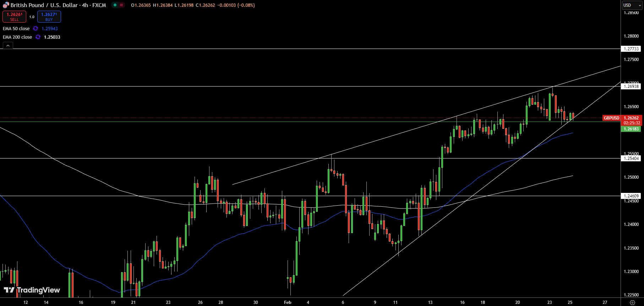The image size is (644, 306).
Task: Select the EMA 50 close legend label
Action: click(16, 28)
